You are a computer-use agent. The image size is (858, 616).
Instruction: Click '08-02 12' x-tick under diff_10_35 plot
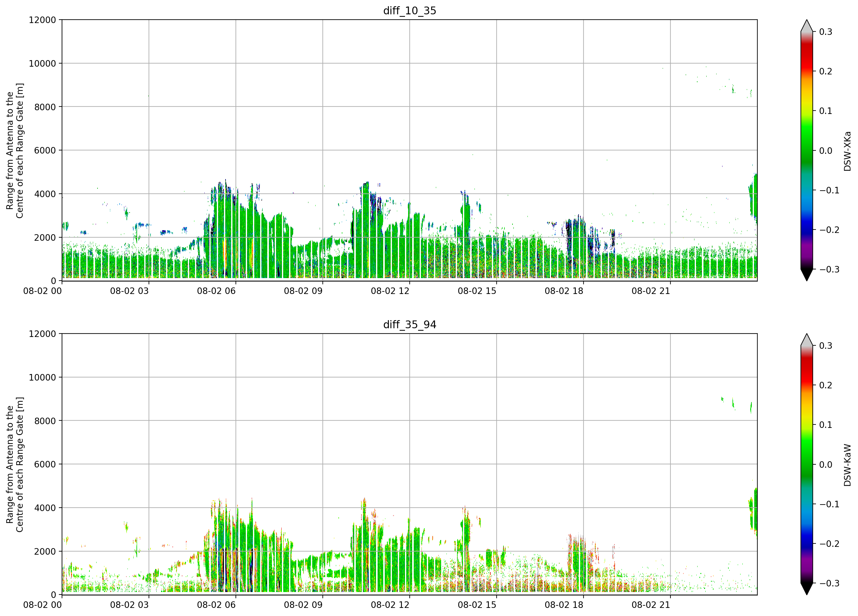(x=390, y=291)
